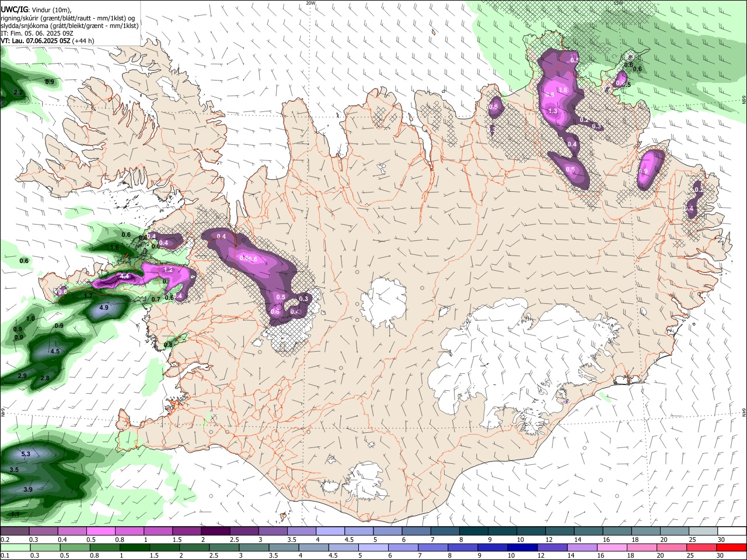Click the white last swatch of the upper legend
The image size is (747, 560).
[732, 531]
